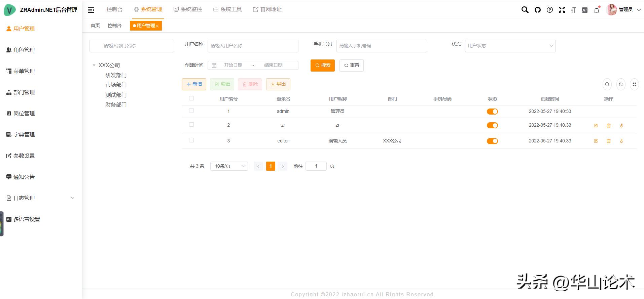Click the 编辑 toolbar button
Screen dimensions: 644x299
222,84
